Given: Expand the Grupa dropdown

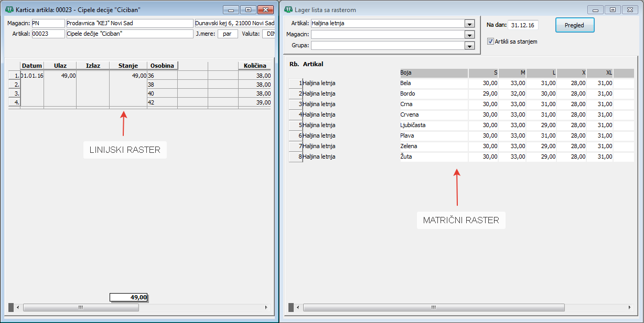Looking at the screenshot, I should 469,46.
